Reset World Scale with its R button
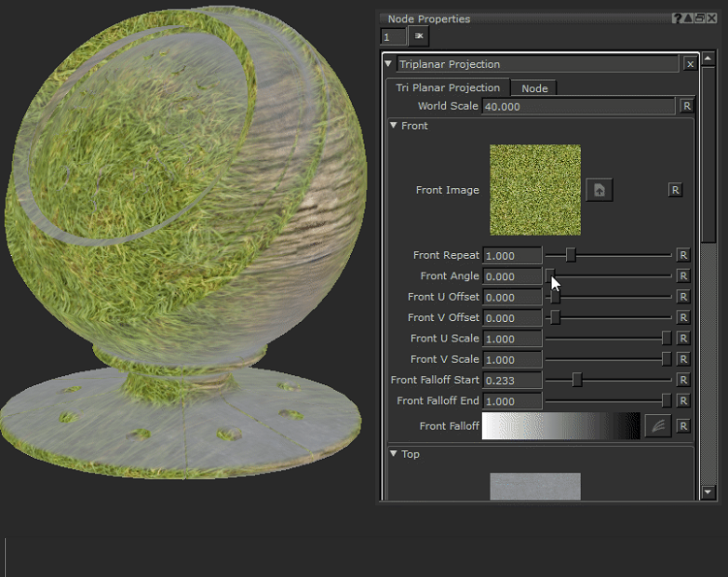The width and height of the screenshot is (728, 577). pos(686,106)
